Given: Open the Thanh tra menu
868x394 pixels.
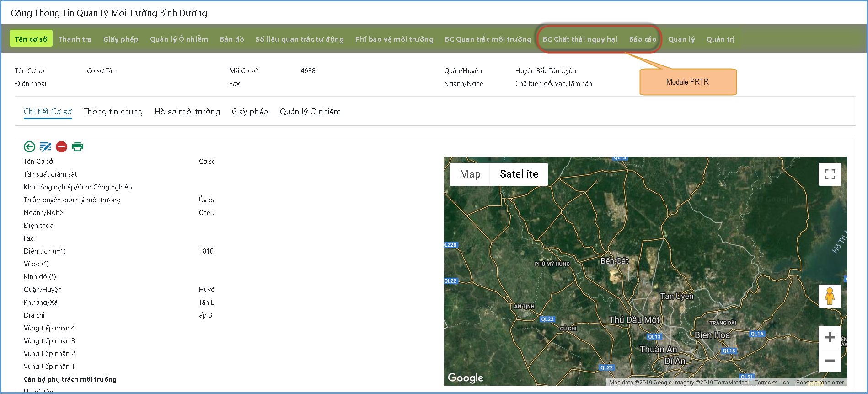Looking at the screenshot, I should coord(75,39).
